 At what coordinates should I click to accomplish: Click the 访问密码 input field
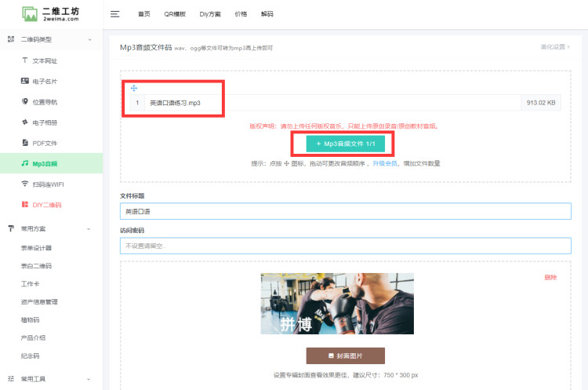tap(345, 246)
